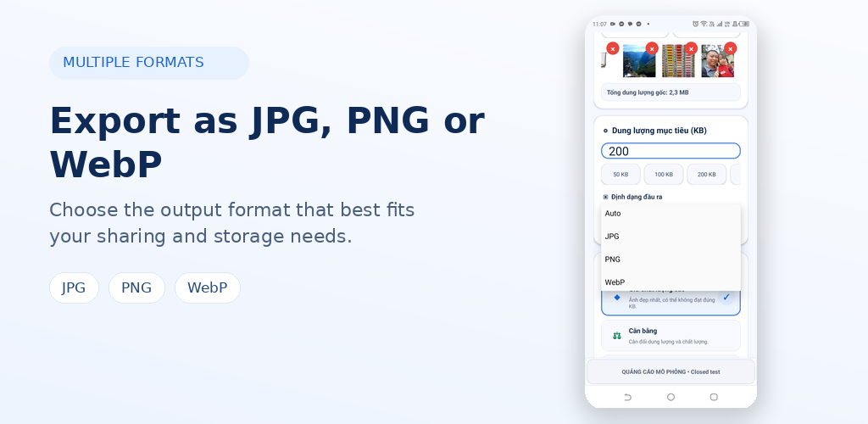868x424 pixels.
Task: Click the MULTIPLE FORMATS badge
Action: [x=149, y=63]
